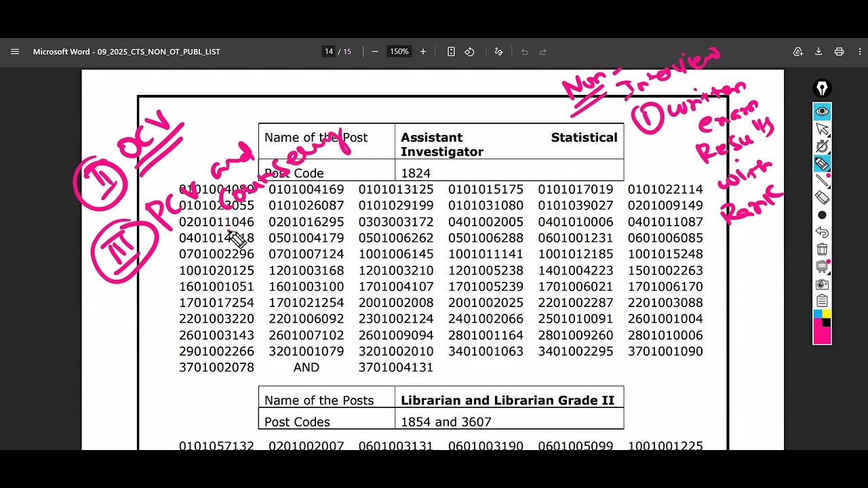Undo last stroke in annotation toolbar
The image size is (868, 488).
[822, 232]
